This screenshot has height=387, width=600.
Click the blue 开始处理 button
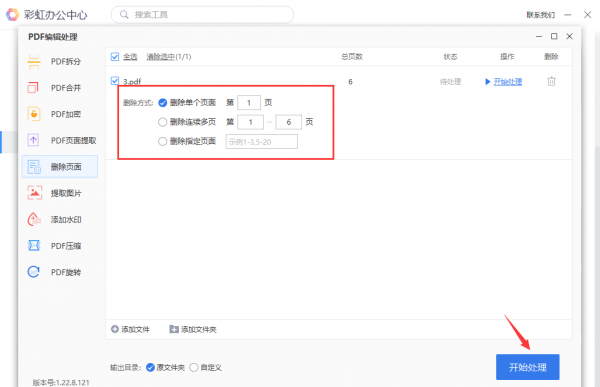point(528,367)
